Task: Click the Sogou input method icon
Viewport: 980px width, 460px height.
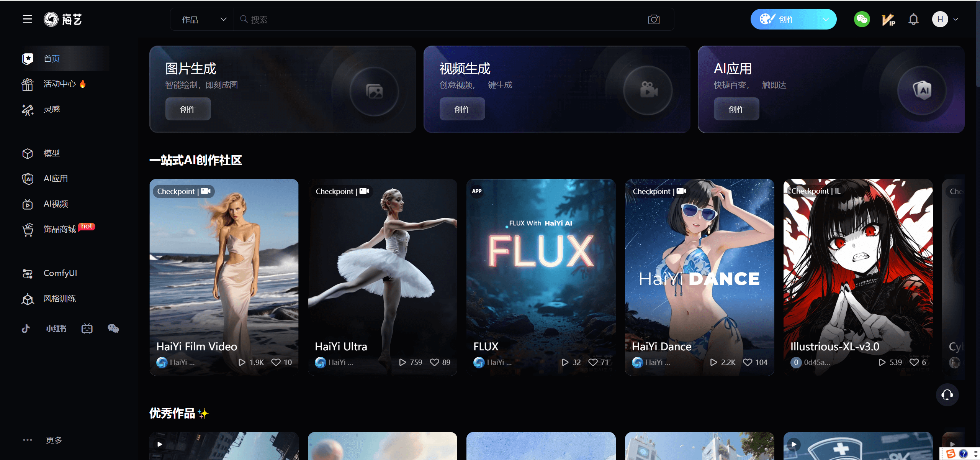Action: point(951,454)
